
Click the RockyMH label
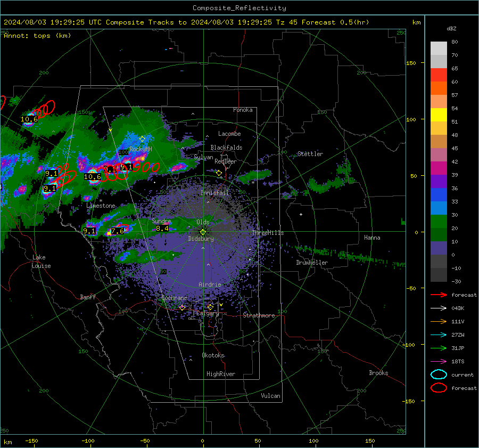pyautogui.click(x=141, y=149)
